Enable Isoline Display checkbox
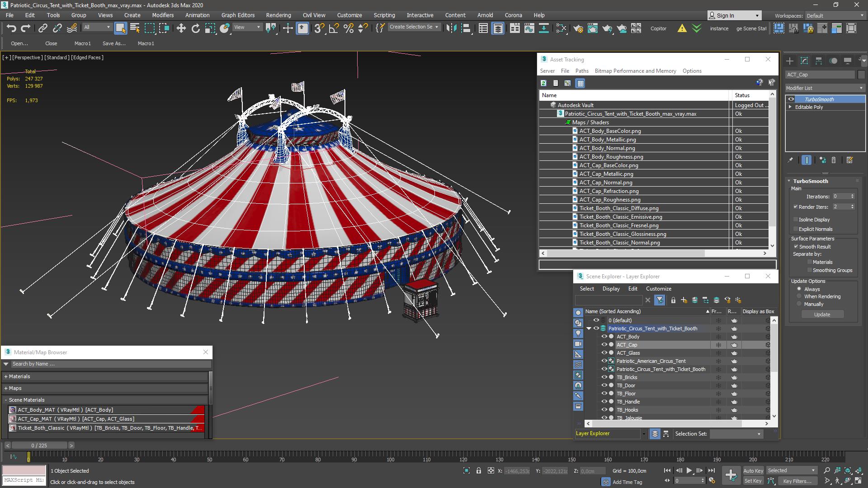The height and width of the screenshot is (488, 868). click(796, 220)
